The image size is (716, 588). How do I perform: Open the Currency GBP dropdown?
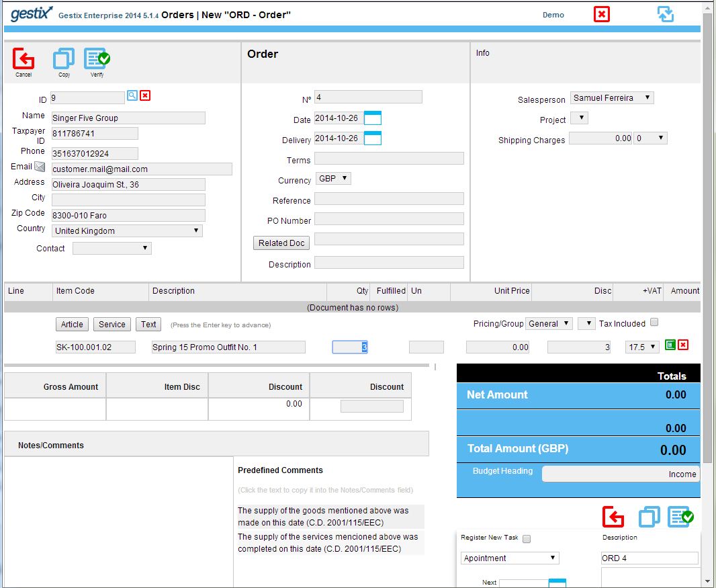[x=333, y=178]
